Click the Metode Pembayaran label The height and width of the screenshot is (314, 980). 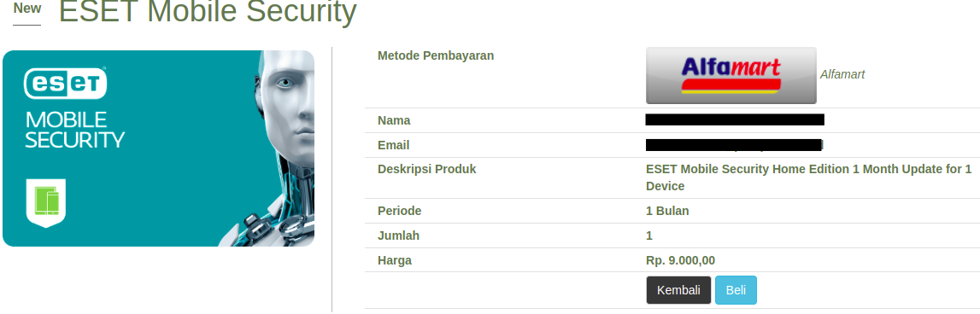click(436, 55)
